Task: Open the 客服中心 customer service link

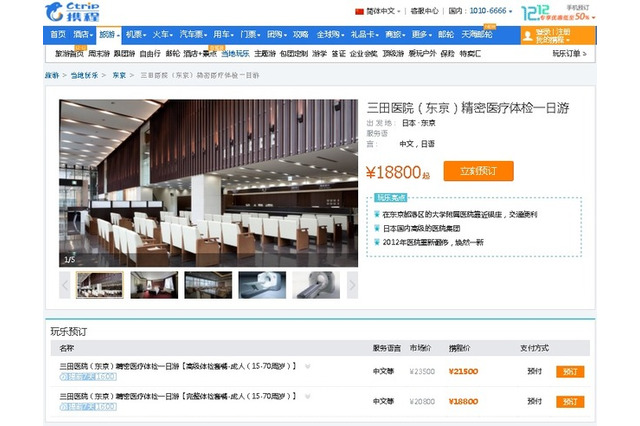Action: click(x=424, y=11)
